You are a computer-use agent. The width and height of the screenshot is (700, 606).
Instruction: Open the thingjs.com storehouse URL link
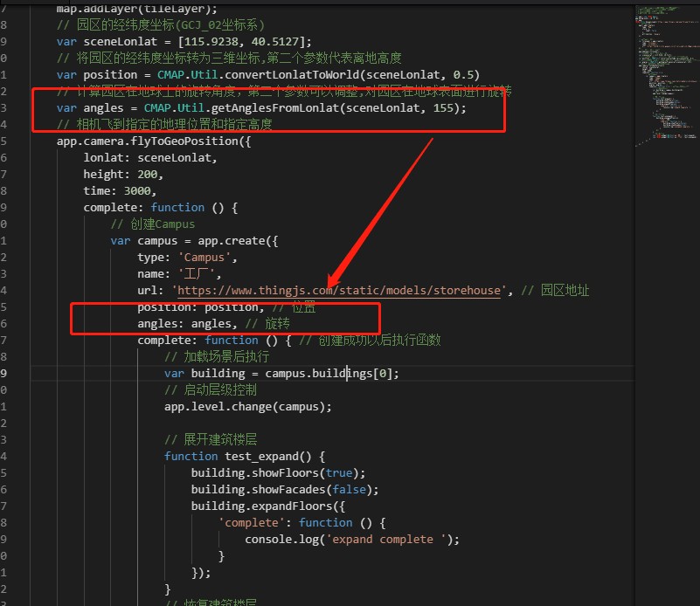tap(339, 291)
